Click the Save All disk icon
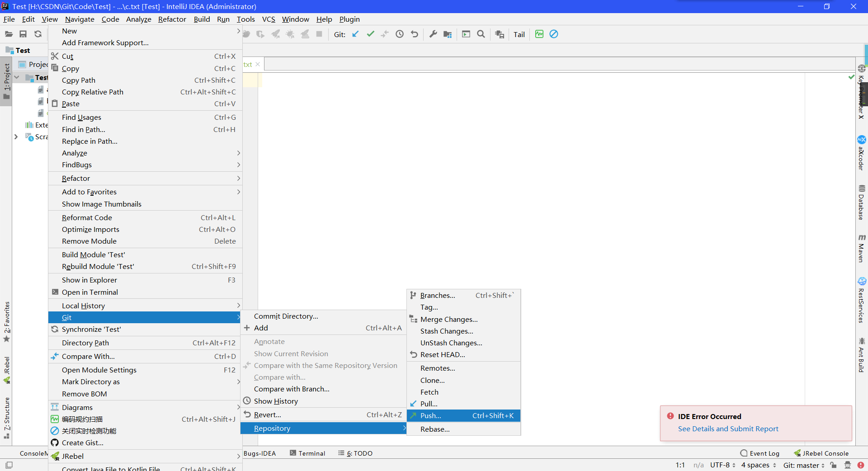868x471 pixels. pos(23,34)
